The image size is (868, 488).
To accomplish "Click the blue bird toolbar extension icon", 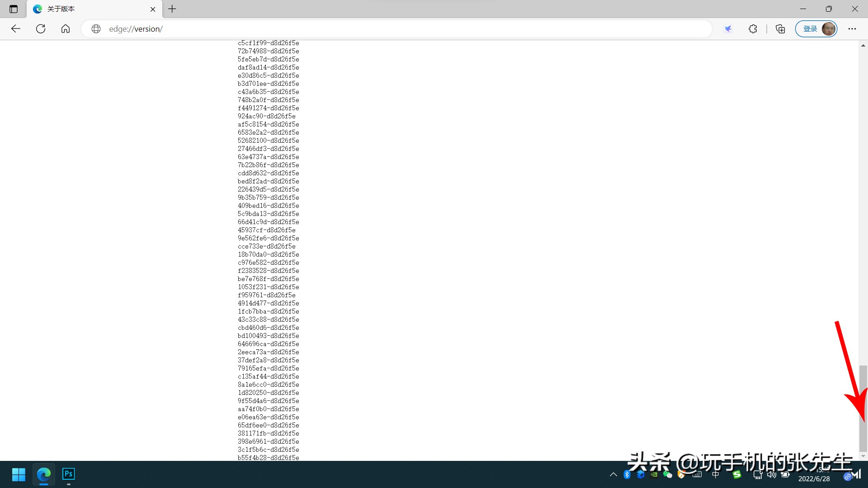I will [728, 29].
